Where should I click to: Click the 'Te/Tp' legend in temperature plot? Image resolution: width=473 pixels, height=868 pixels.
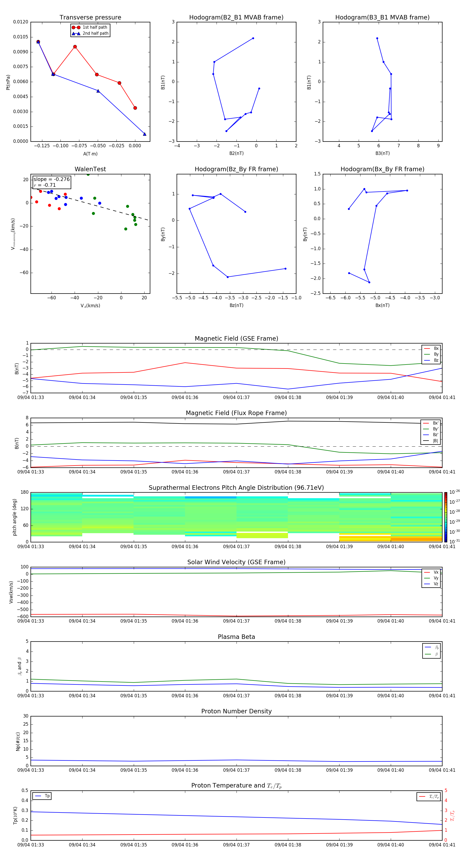pos(429,796)
